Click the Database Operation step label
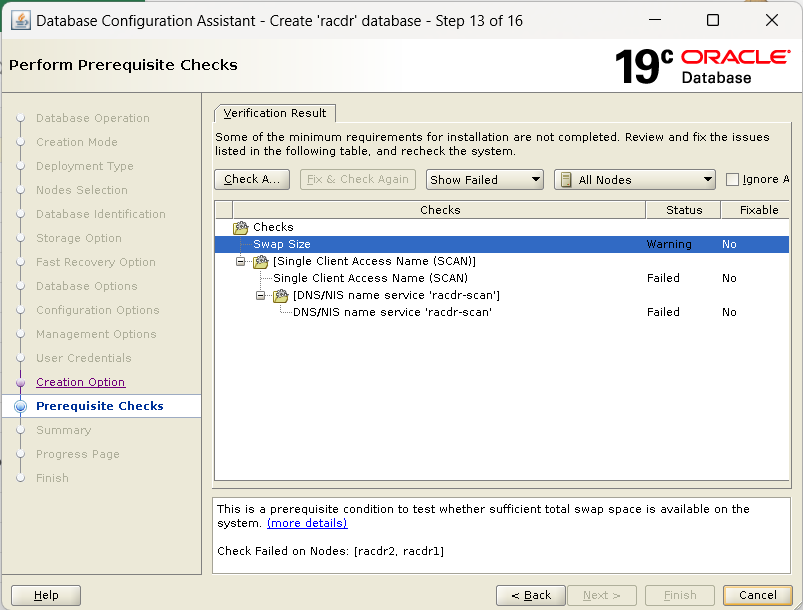Viewport: 803px width, 610px height. [x=93, y=118]
